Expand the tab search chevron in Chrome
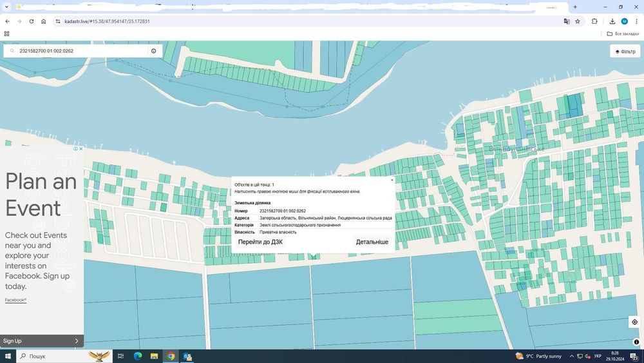The width and height of the screenshot is (644, 363). click(x=6, y=6)
